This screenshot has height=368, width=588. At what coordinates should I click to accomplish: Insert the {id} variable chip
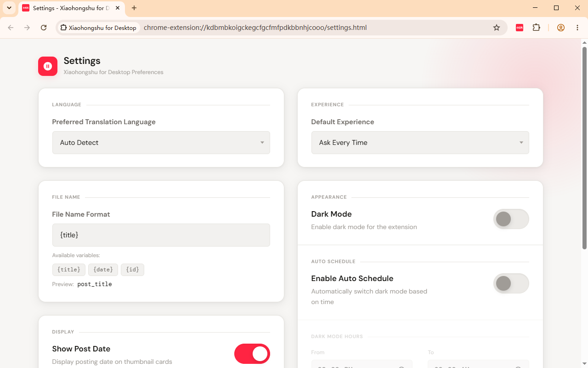click(x=132, y=270)
